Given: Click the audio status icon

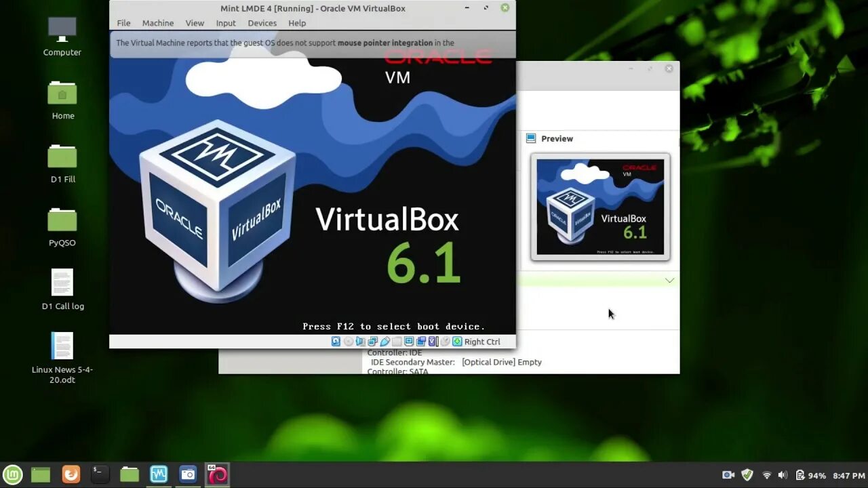Looking at the screenshot, I should click(360, 342).
